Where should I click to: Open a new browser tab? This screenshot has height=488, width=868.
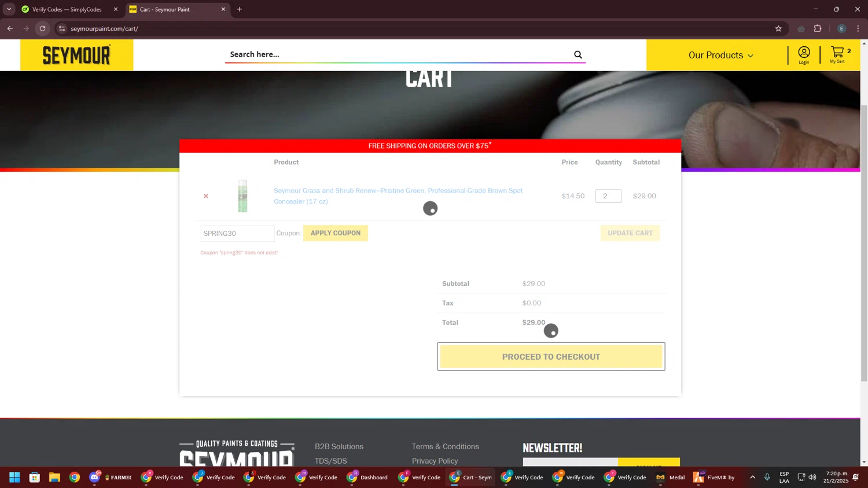click(240, 9)
